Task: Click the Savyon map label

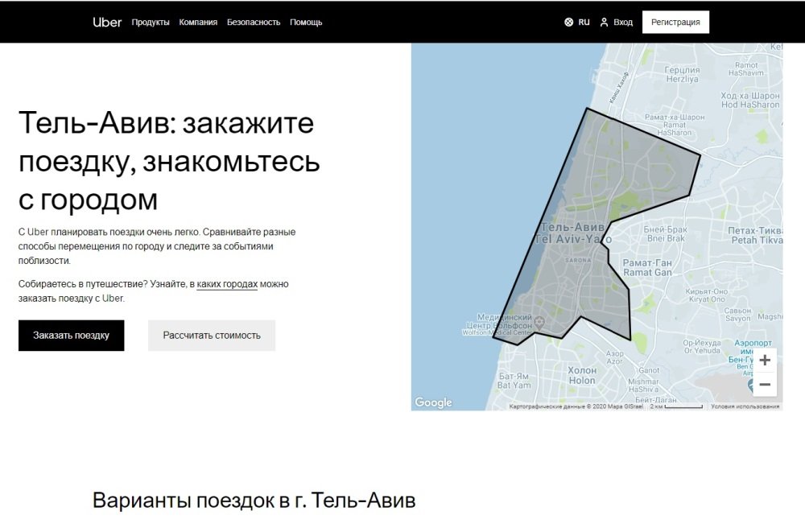Action: point(737,315)
